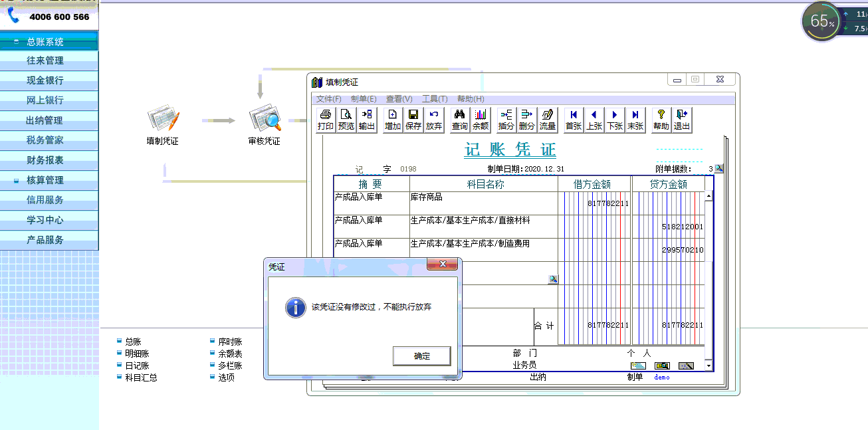Open 现金银行 in the sidebar

click(x=49, y=80)
